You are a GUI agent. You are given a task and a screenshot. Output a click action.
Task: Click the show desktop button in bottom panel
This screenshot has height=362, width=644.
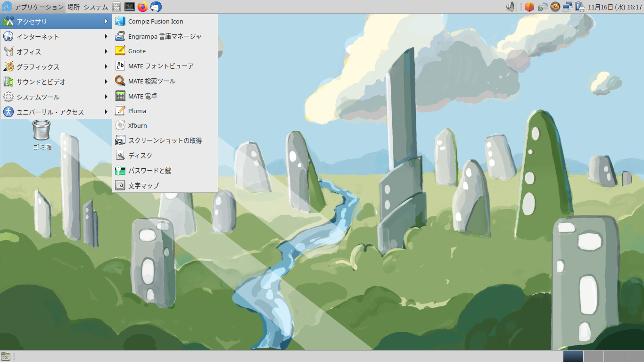click(x=6, y=356)
